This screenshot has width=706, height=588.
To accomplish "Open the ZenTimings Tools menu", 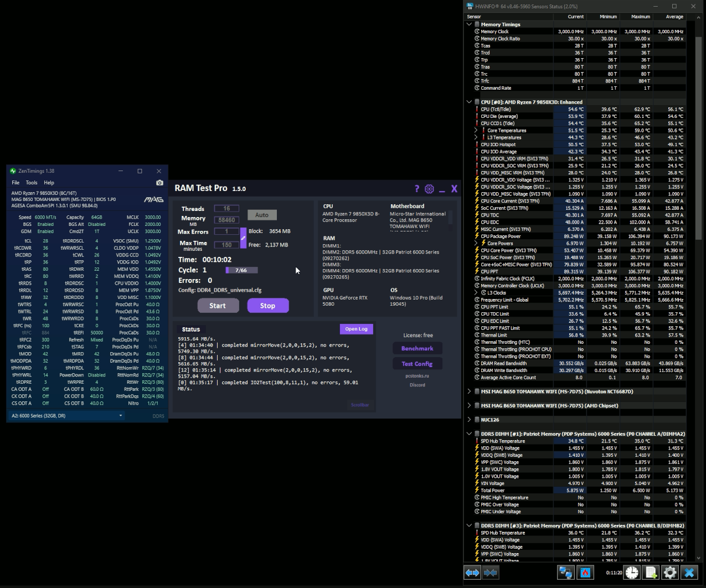I will click(x=32, y=182).
